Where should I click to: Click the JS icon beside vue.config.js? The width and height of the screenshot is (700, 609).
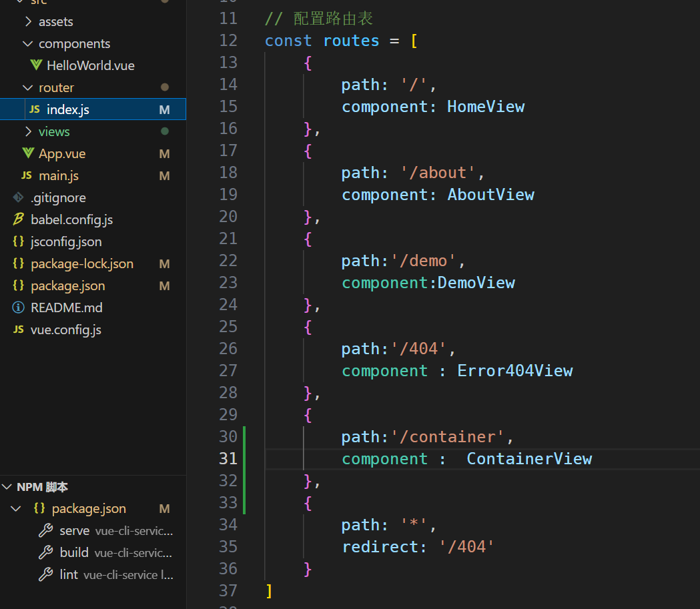coord(18,330)
